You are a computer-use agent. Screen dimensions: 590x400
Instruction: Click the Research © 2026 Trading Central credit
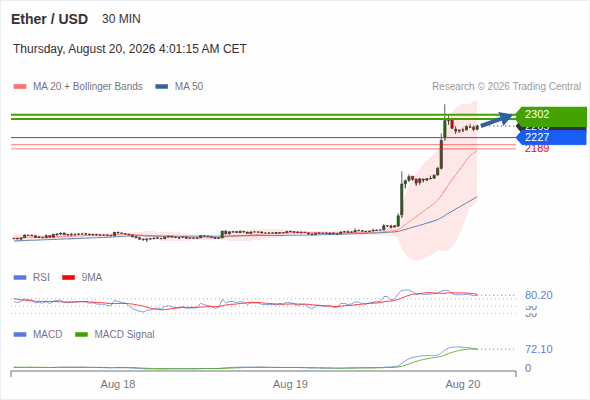[x=506, y=87]
